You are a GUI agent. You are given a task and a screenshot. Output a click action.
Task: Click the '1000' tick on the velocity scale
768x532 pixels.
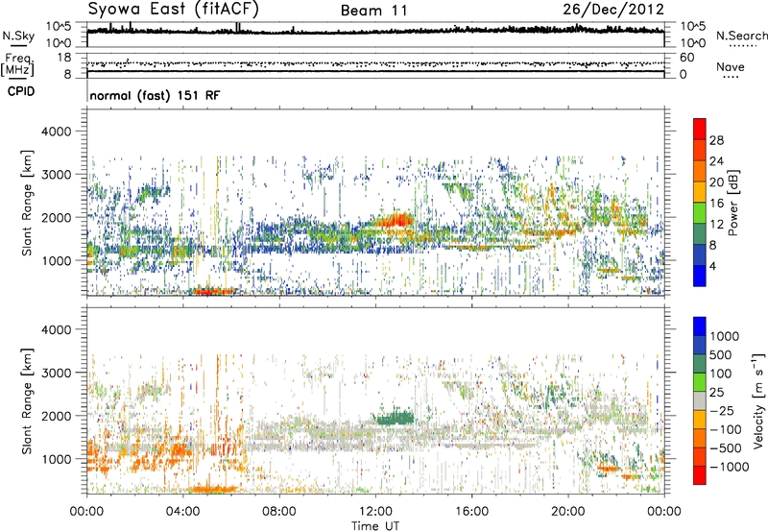(x=725, y=336)
